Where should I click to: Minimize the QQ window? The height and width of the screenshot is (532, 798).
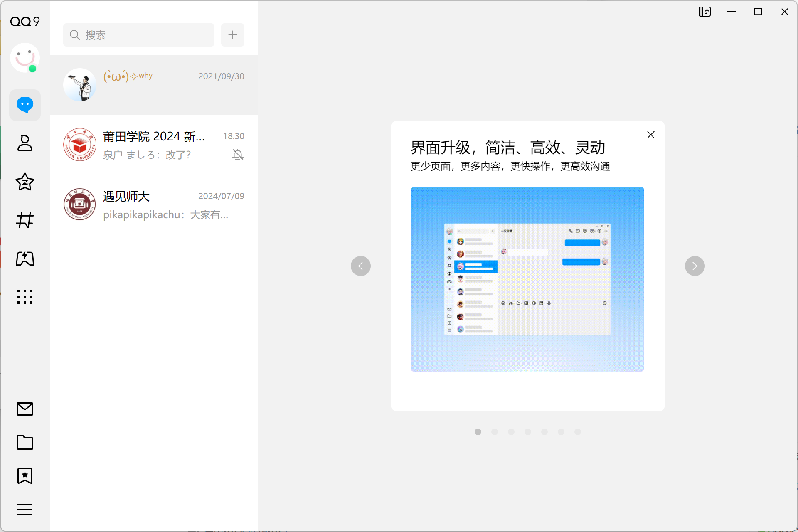click(x=731, y=12)
